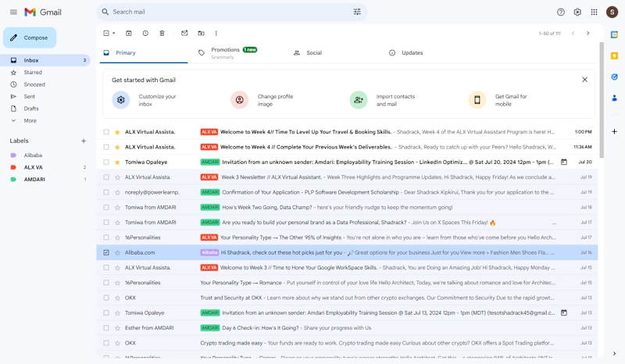
Task: Open the Help support icon
Action: [561, 12]
